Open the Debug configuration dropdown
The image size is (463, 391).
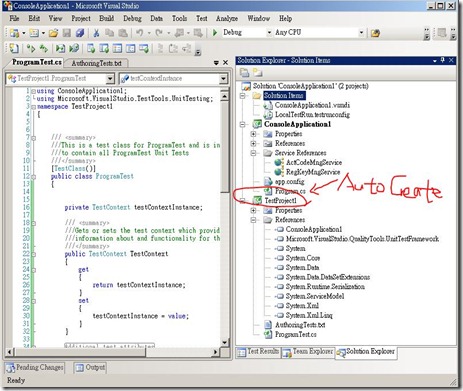269,33
